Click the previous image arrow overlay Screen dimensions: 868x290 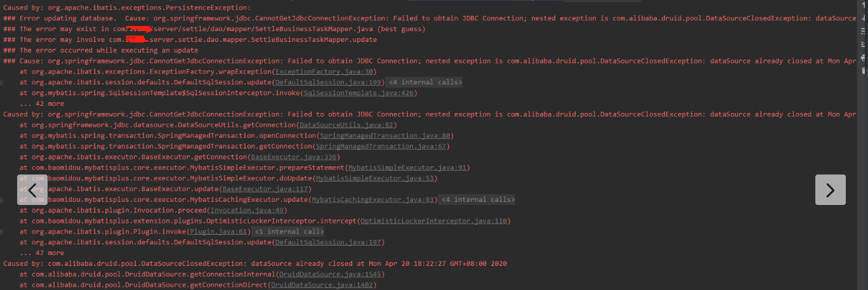point(32,190)
